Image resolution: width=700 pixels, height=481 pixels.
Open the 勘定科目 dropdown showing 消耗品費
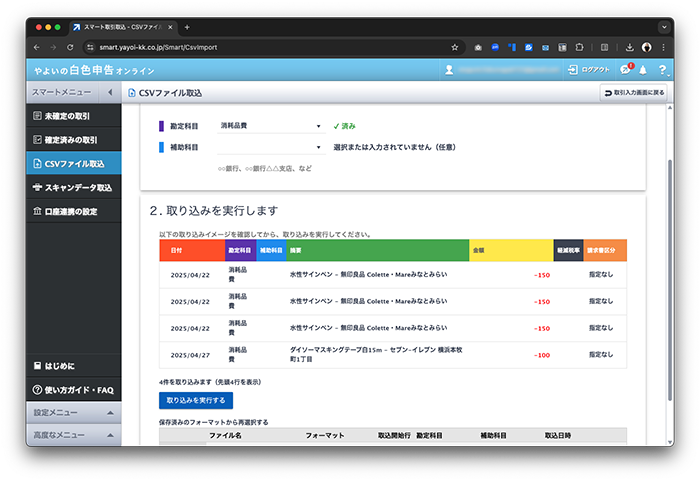270,126
